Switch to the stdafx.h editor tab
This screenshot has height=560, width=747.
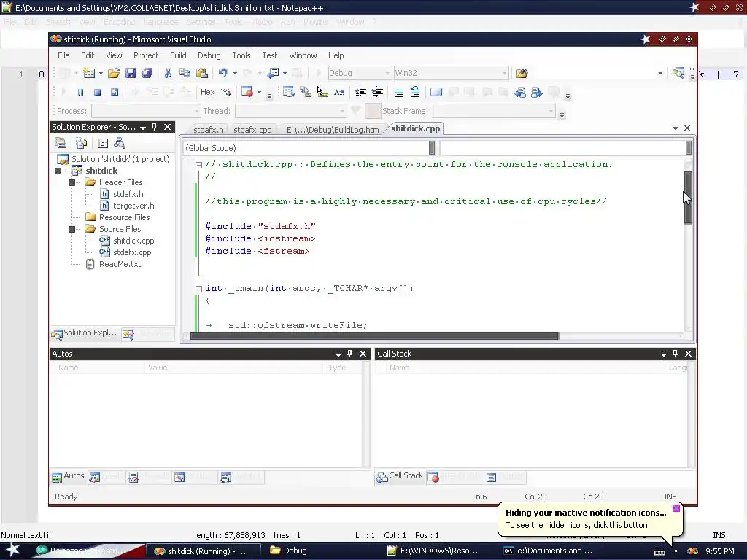208,130
